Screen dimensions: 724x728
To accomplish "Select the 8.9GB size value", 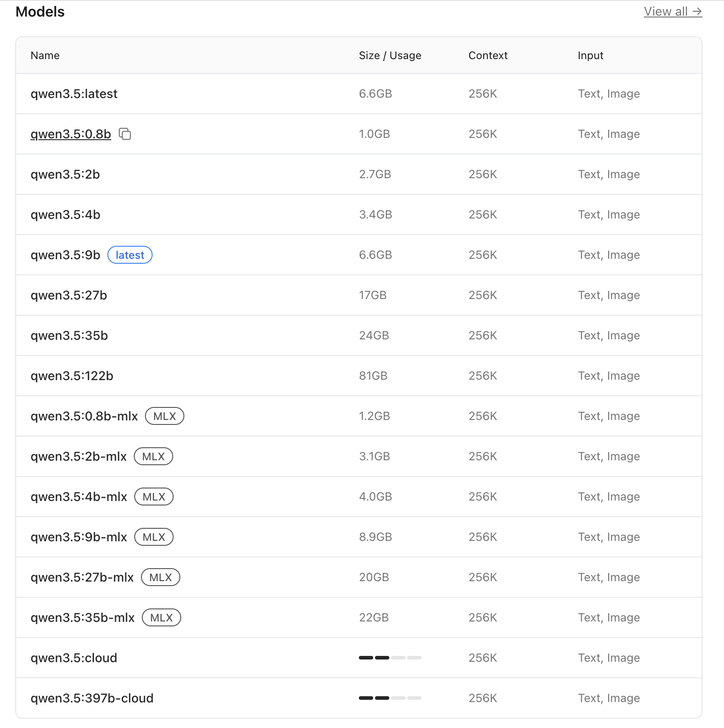I will point(375,537).
